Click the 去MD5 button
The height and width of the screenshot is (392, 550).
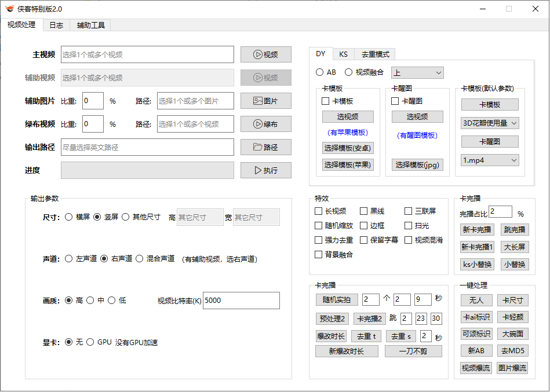(512, 350)
